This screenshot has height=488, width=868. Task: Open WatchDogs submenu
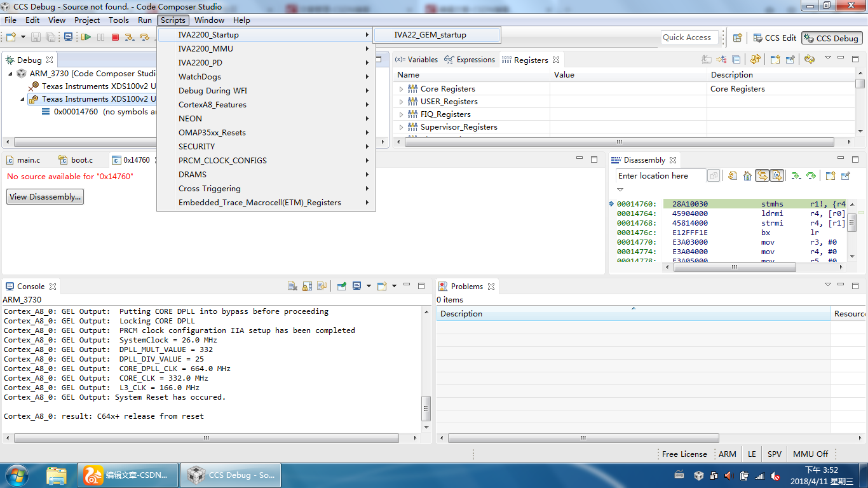[x=266, y=77]
